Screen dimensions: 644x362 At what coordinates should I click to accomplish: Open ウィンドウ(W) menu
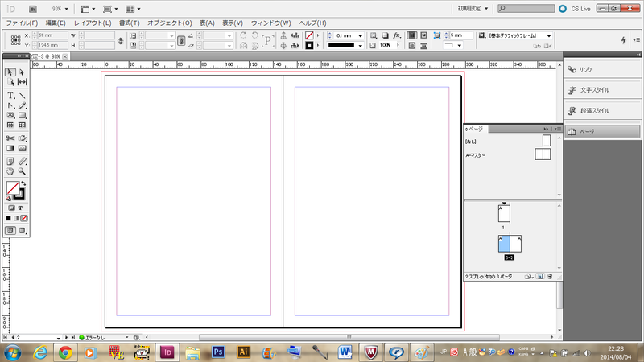tap(270, 23)
